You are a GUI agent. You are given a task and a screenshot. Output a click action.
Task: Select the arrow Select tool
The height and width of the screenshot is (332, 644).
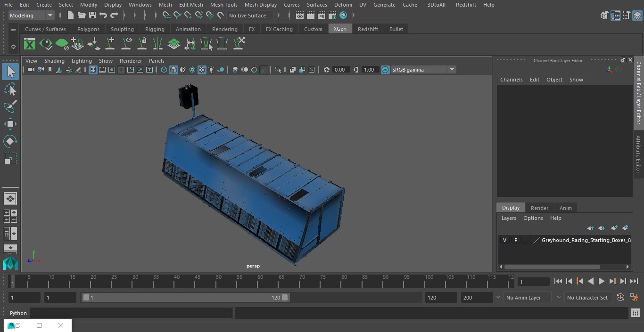10,72
